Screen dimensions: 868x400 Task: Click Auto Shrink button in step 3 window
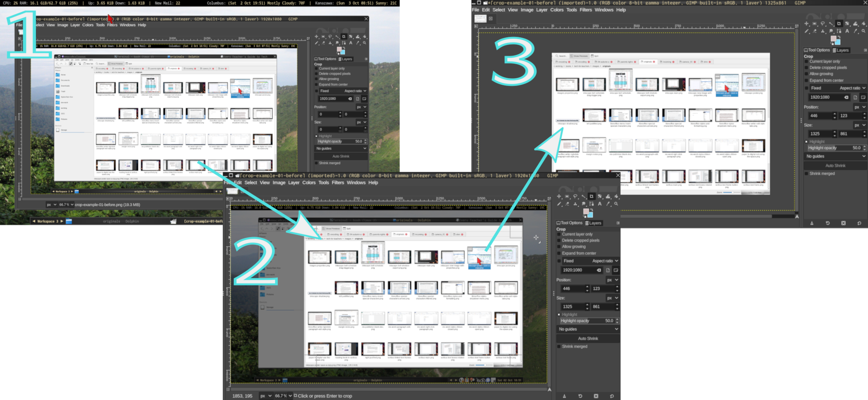coord(835,165)
